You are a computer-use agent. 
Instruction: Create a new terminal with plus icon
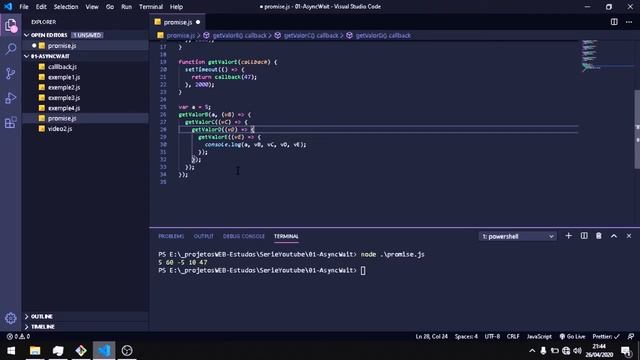[568, 236]
